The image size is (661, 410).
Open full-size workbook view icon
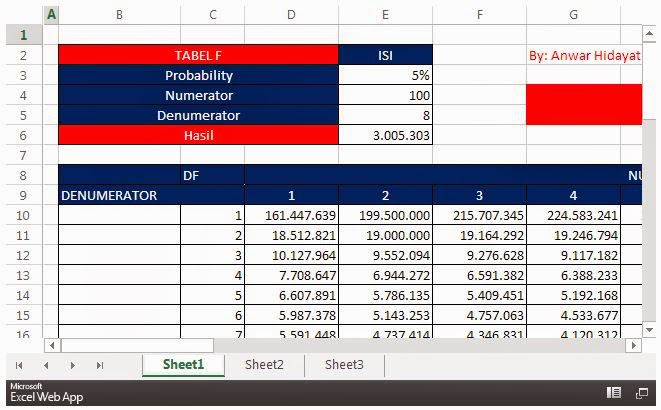[x=642, y=393]
